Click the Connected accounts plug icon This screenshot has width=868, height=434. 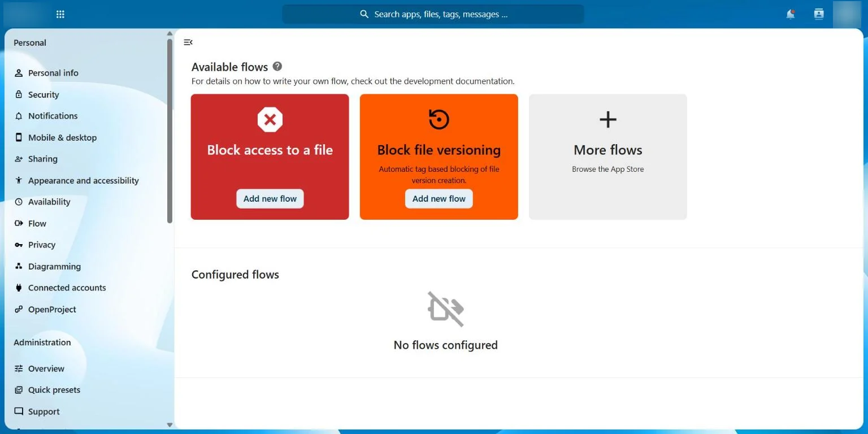click(19, 288)
